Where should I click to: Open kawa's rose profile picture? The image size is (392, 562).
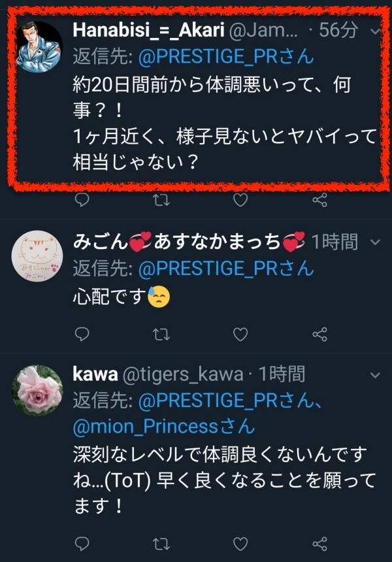click(x=37, y=391)
